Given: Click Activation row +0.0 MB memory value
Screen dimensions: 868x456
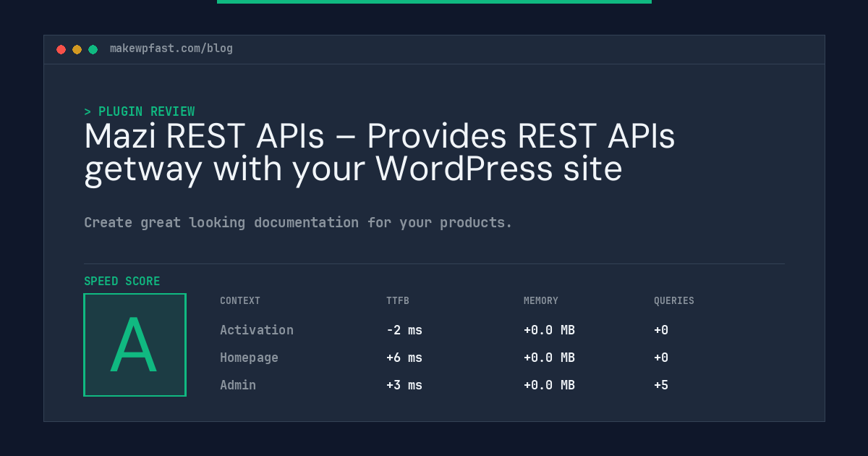Looking at the screenshot, I should tap(550, 330).
